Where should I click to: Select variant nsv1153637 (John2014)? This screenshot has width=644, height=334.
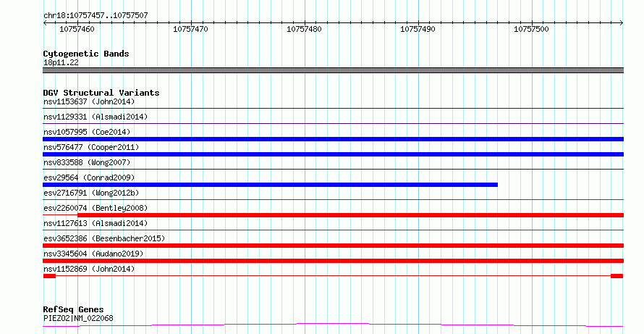89,101
